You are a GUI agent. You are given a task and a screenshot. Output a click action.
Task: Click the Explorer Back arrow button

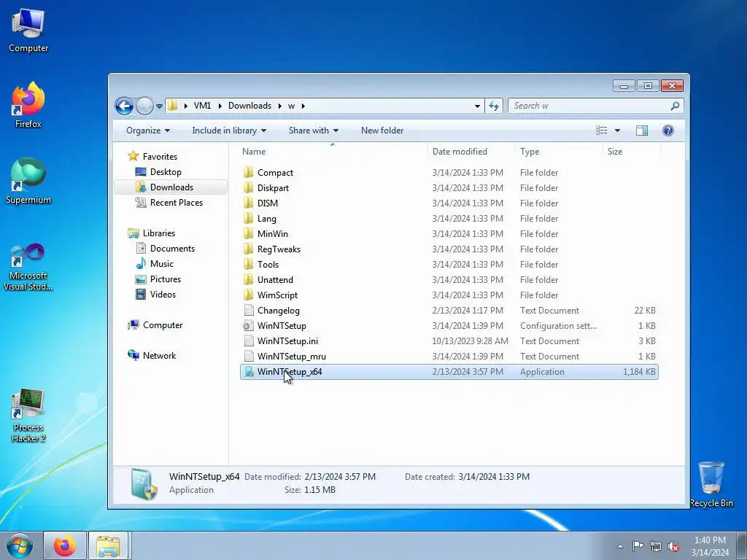coord(124,106)
